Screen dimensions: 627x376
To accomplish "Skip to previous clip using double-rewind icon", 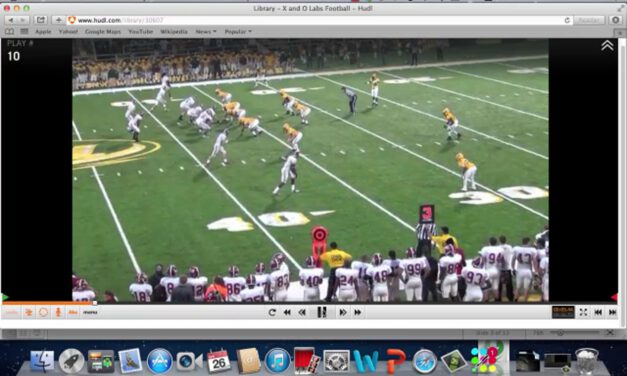I will point(287,312).
